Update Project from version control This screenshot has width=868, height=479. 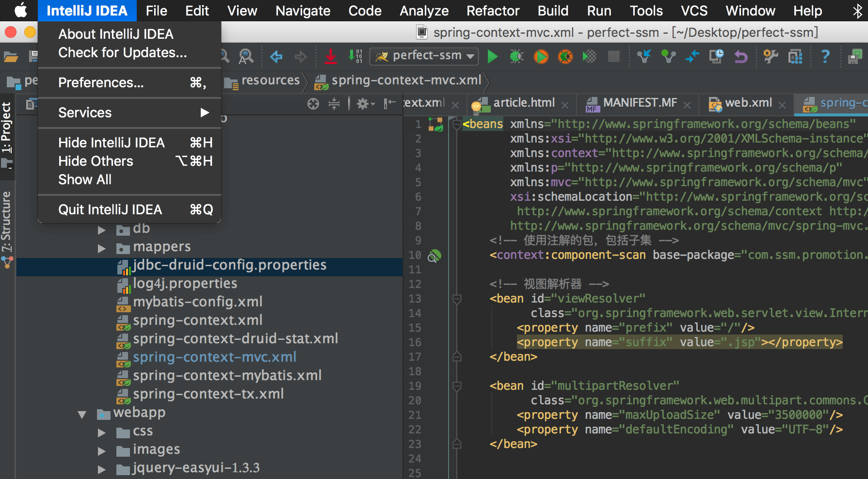645,56
